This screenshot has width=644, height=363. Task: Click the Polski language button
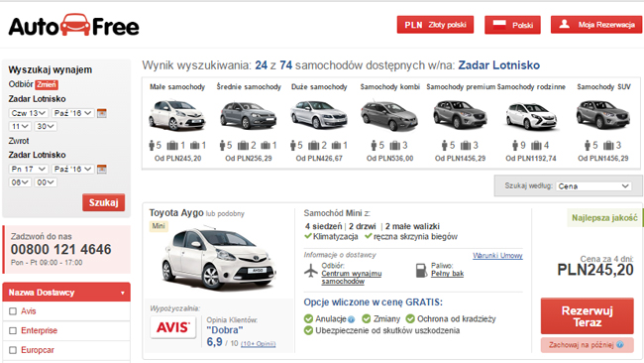coord(512,25)
